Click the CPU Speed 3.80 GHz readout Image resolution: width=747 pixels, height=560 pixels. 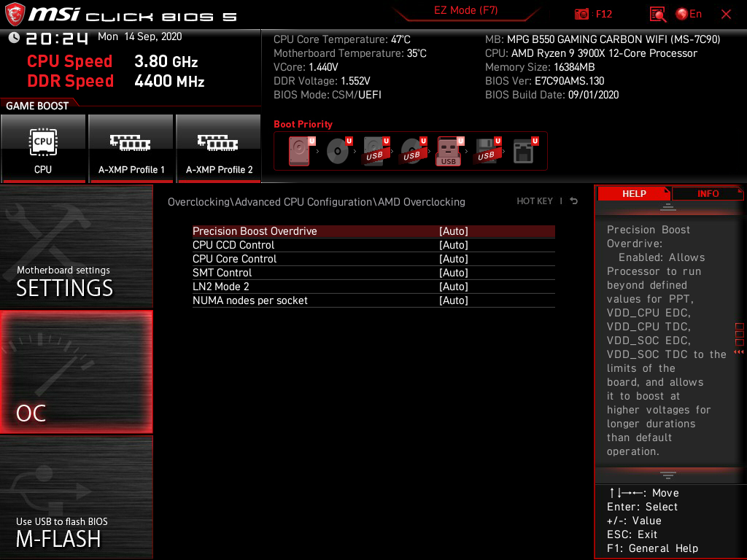click(112, 61)
